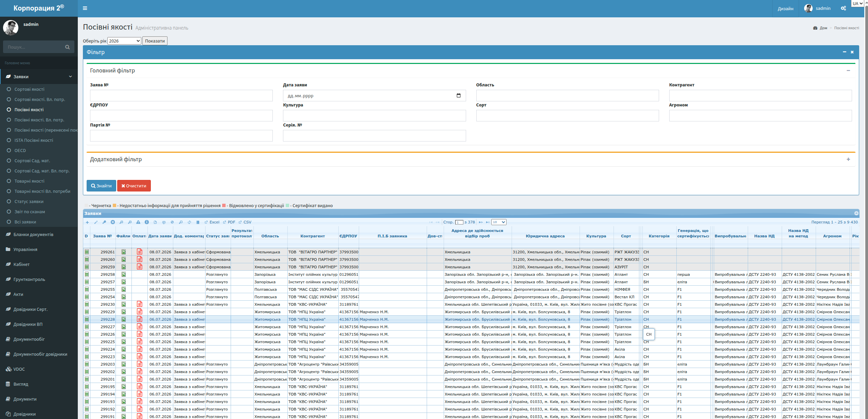The height and width of the screenshot is (419, 868).
Task: Add a new record with plus icon
Action: point(87,222)
